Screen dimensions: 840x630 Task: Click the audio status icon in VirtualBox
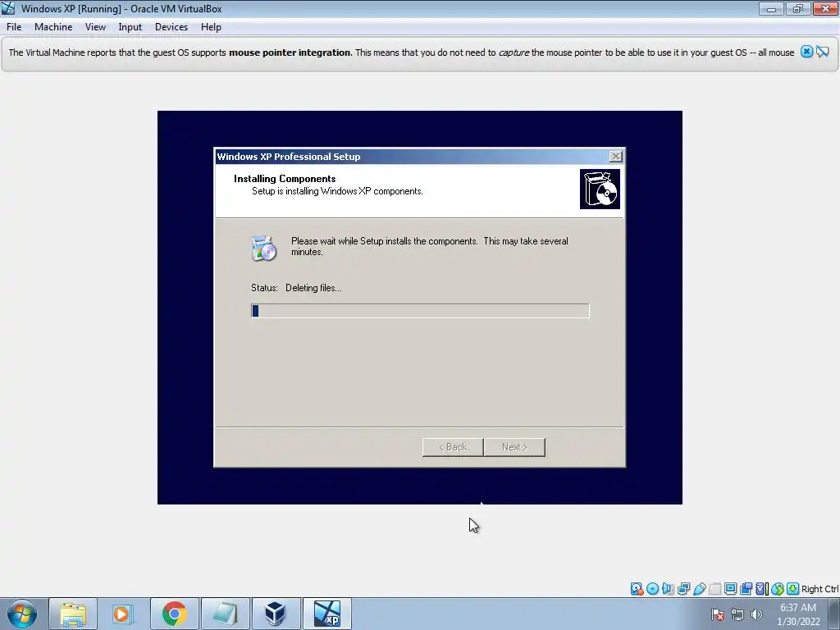[668, 589]
